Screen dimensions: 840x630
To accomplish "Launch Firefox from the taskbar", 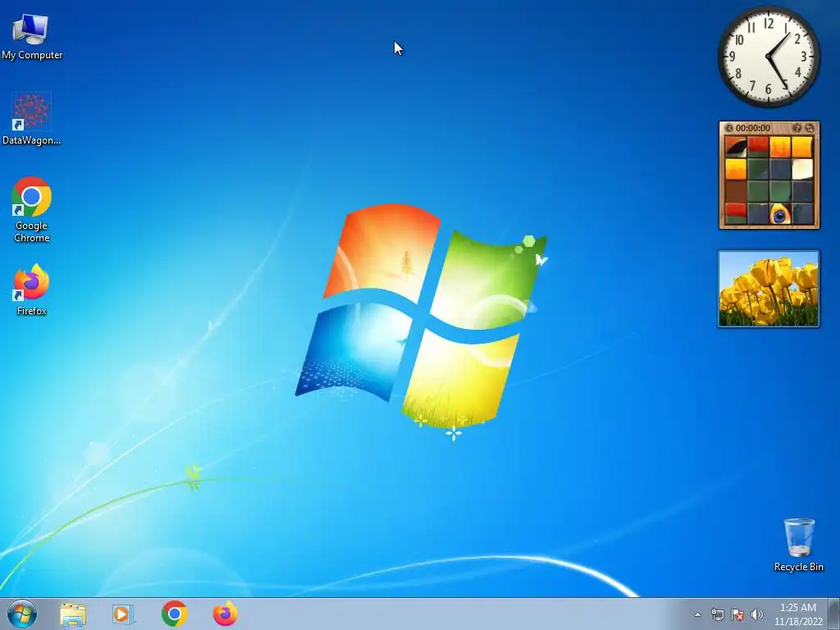I will tap(225, 614).
